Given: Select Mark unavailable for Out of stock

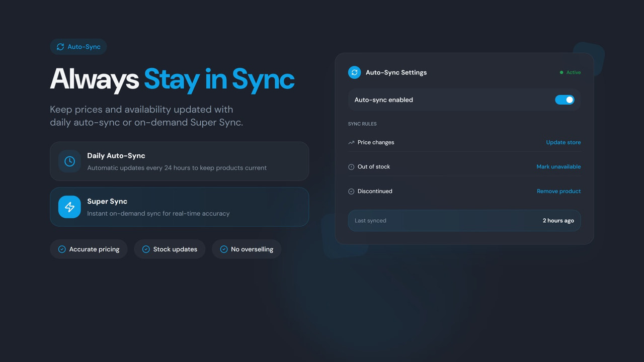Looking at the screenshot, I should point(558,167).
